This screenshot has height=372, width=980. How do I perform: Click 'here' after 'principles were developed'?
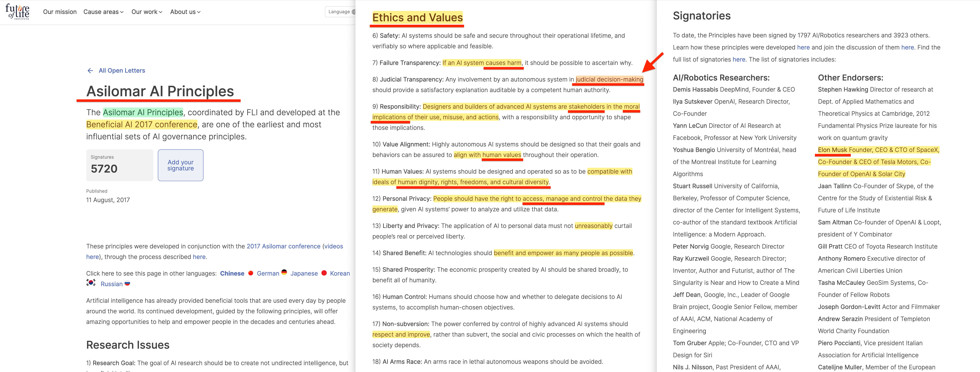(x=803, y=47)
